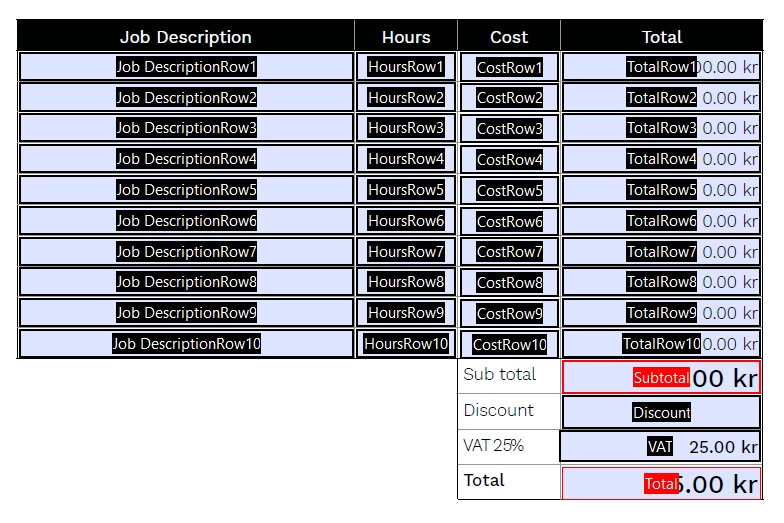Select the Job DescriptionRow2 field

tap(186, 98)
